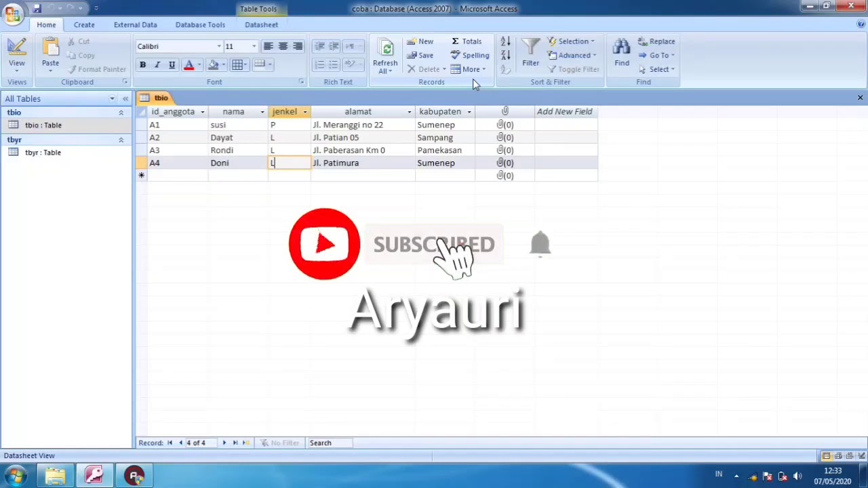The width and height of the screenshot is (868, 488).
Task: Close the tbio table window
Action: (x=860, y=98)
